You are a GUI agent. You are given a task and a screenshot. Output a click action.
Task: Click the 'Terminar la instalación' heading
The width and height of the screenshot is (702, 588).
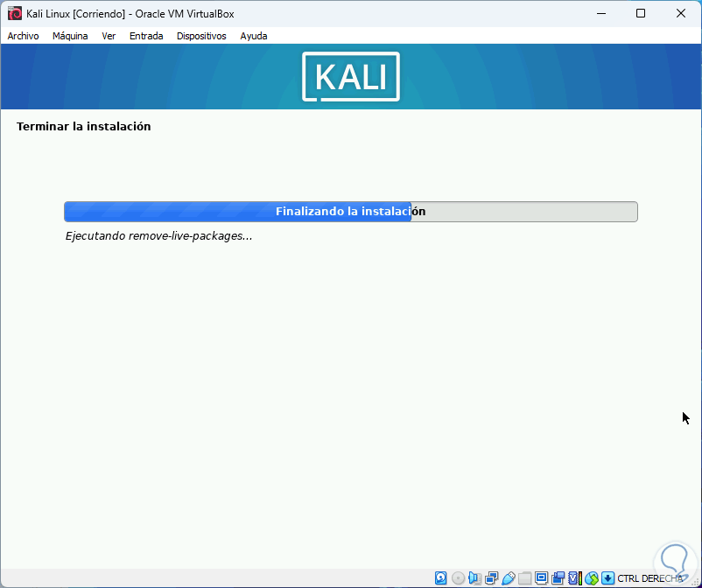point(84,127)
